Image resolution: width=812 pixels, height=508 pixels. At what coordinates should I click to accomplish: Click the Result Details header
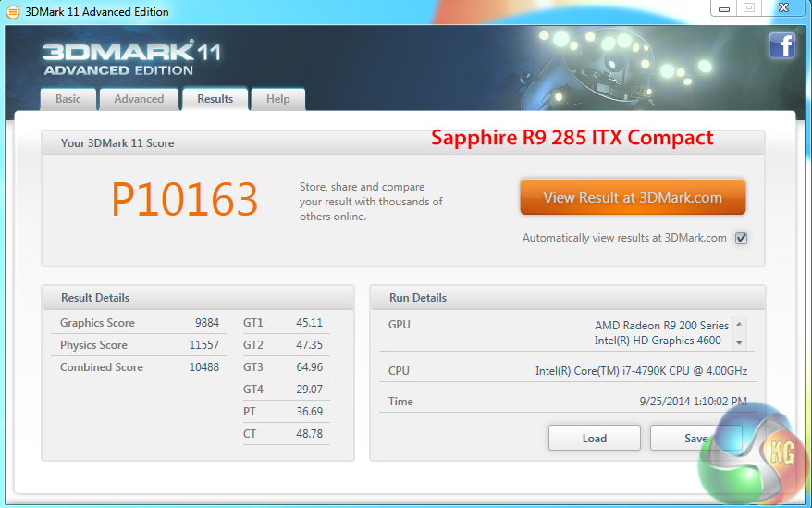point(95,298)
